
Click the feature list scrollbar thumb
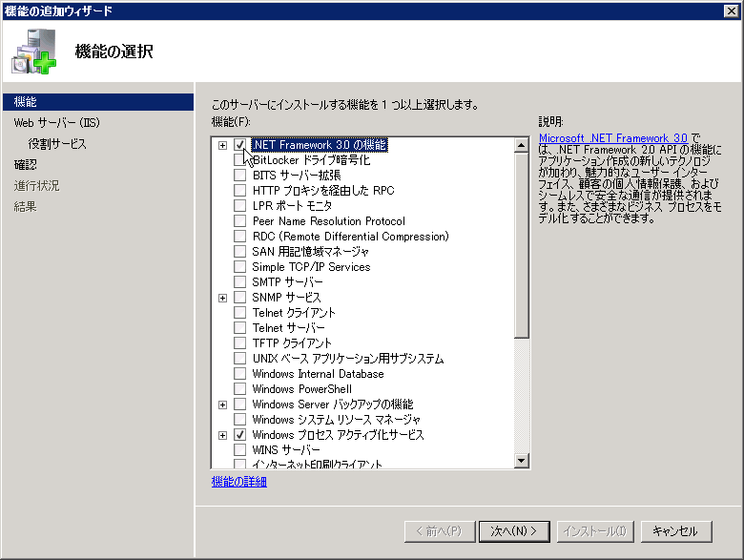pyautogui.click(x=522, y=245)
